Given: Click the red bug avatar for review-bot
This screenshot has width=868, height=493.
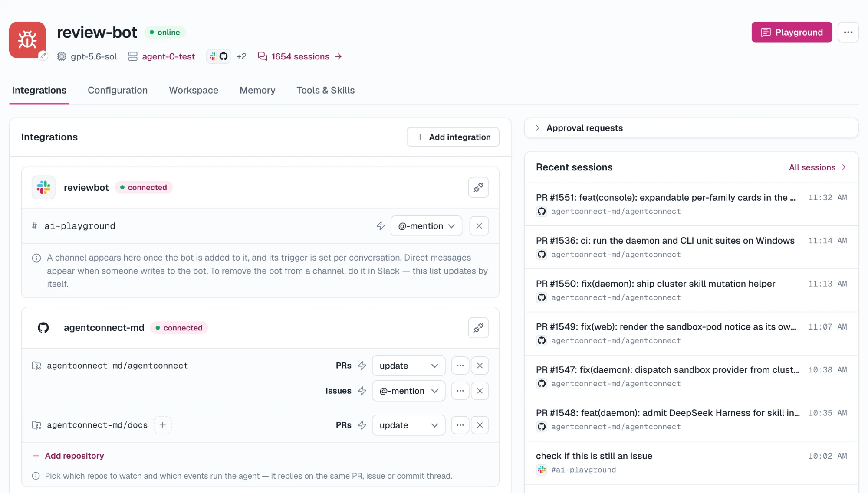Looking at the screenshot, I should [x=27, y=39].
